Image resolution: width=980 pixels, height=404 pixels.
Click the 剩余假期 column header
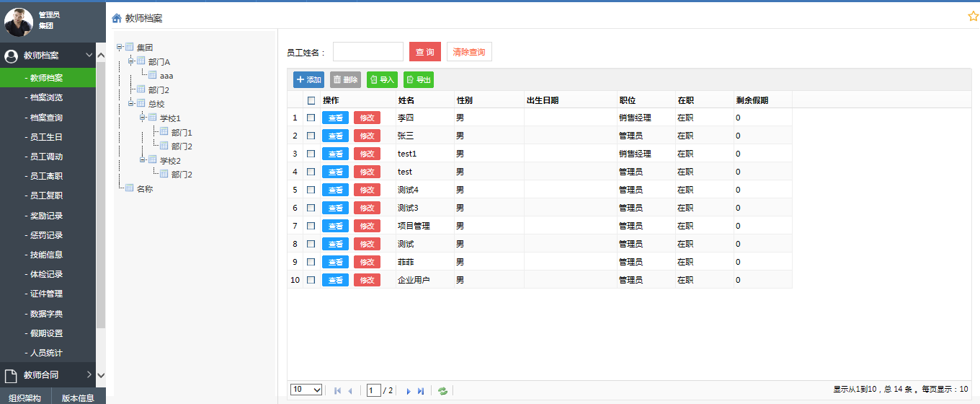coord(762,100)
